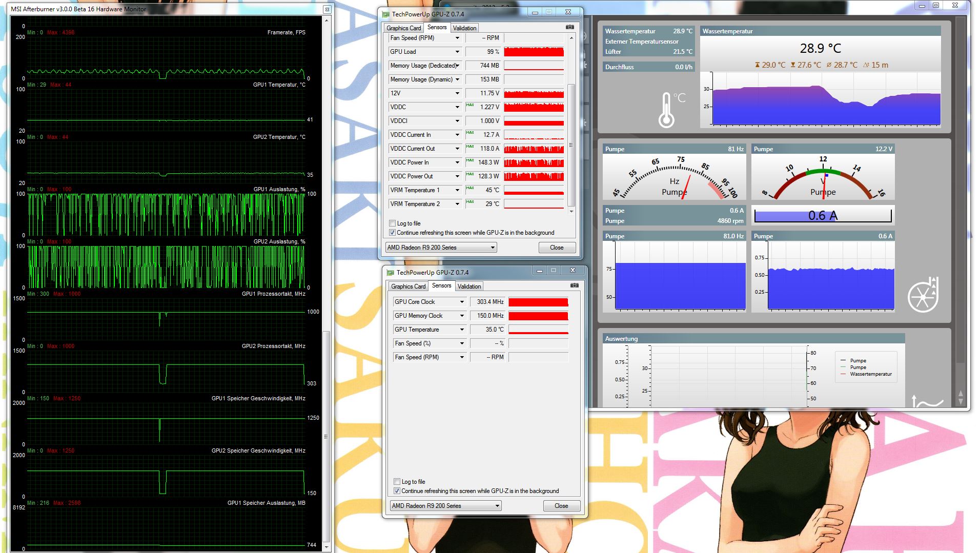Select the Sensors tab in lower GPU-Z window
Viewport: 980px width, 553px height.
pyautogui.click(x=442, y=285)
